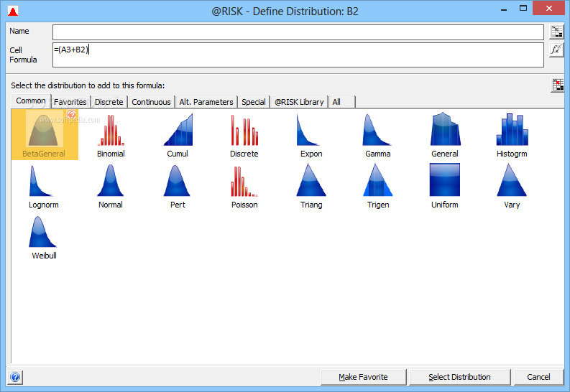
Task: Open the Special tab
Action: [254, 102]
